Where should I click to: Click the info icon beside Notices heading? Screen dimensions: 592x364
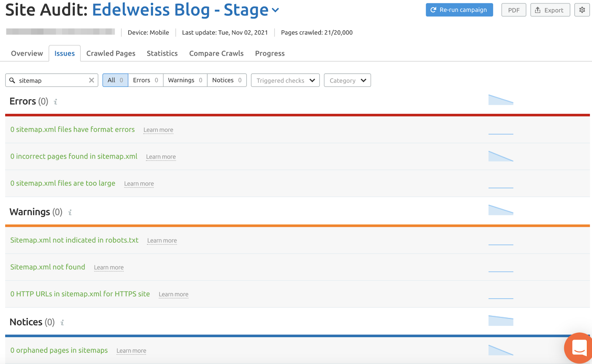62,323
